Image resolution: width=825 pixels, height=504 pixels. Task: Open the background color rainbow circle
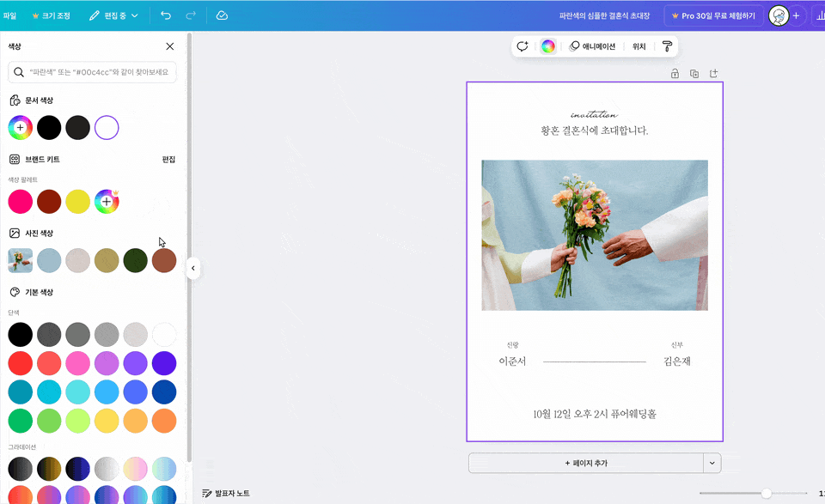[x=547, y=46]
